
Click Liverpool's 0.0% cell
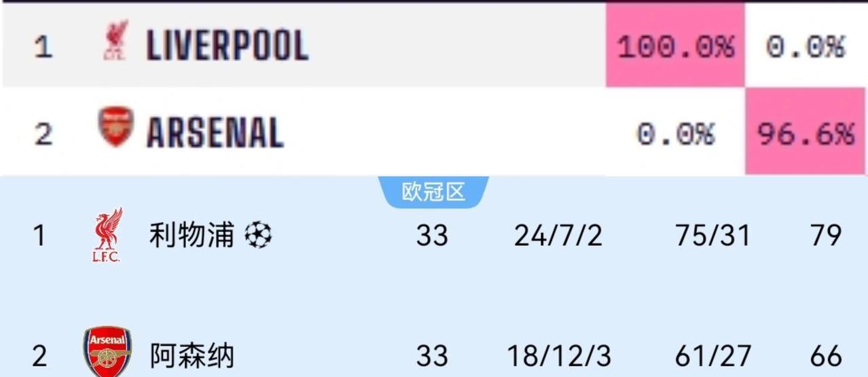coord(806,47)
